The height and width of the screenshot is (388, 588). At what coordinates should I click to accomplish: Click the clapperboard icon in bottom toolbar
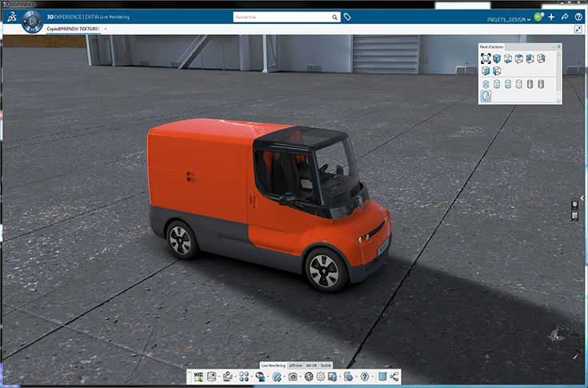pos(198,377)
